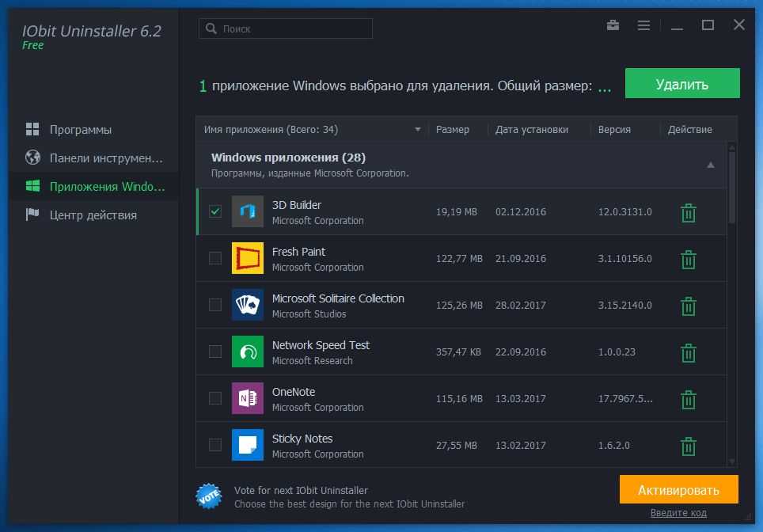The height and width of the screenshot is (532, 763).
Task: Click the blue Vote badge icon
Action: click(209, 496)
